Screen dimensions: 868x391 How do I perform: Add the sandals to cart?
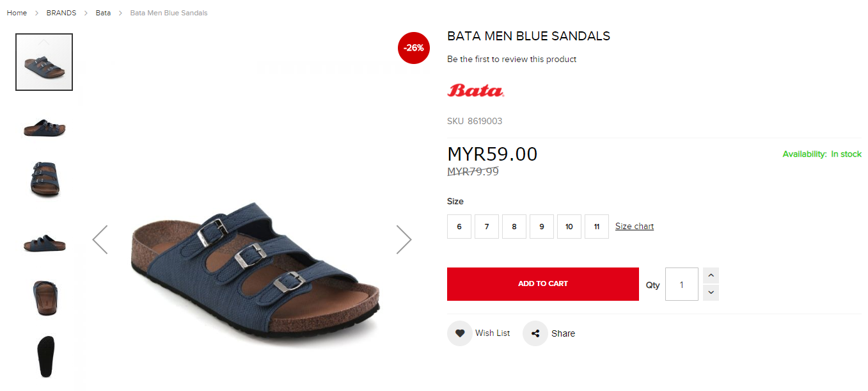tap(543, 284)
